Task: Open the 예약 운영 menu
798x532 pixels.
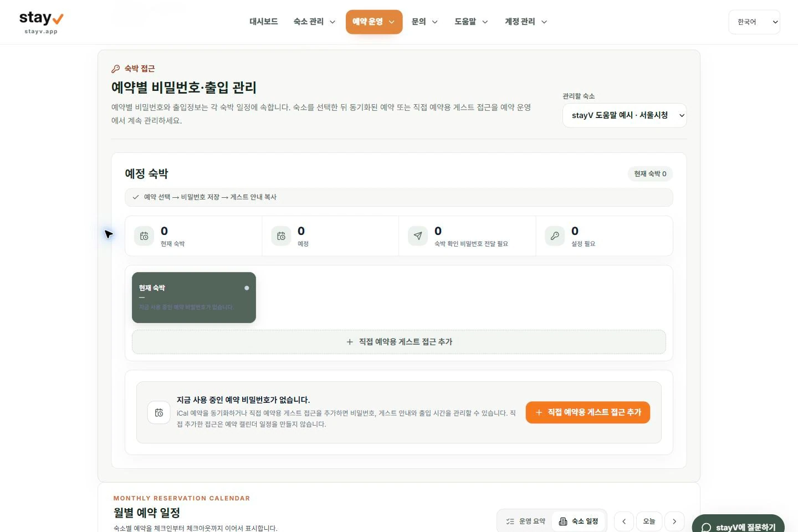Action: 374,22
